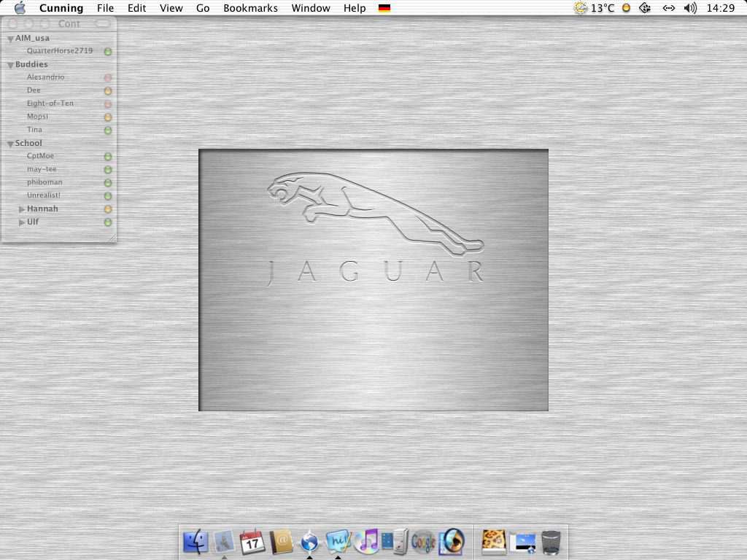747x560 pixels.
Task: Open Finder from the dock
Action: pyautogui.click(x=196, y=542)
